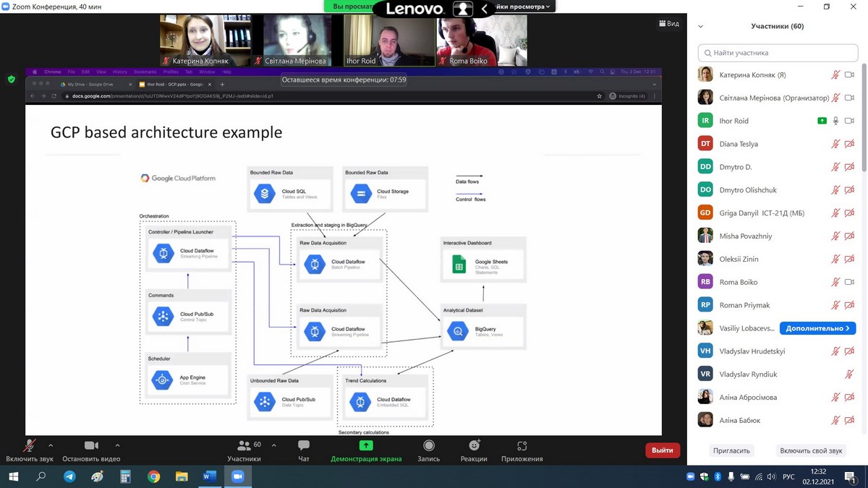The width and height of the screenshot is (868, 488).
Task: Click the Screen Share green icon
Action: click(x=366, y=446)
